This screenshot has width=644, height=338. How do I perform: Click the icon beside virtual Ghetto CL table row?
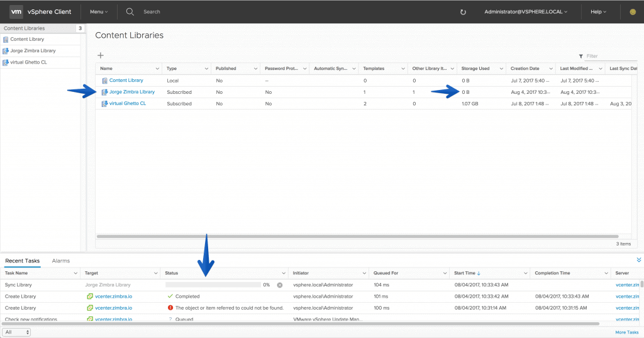click(x=105, y=104)
